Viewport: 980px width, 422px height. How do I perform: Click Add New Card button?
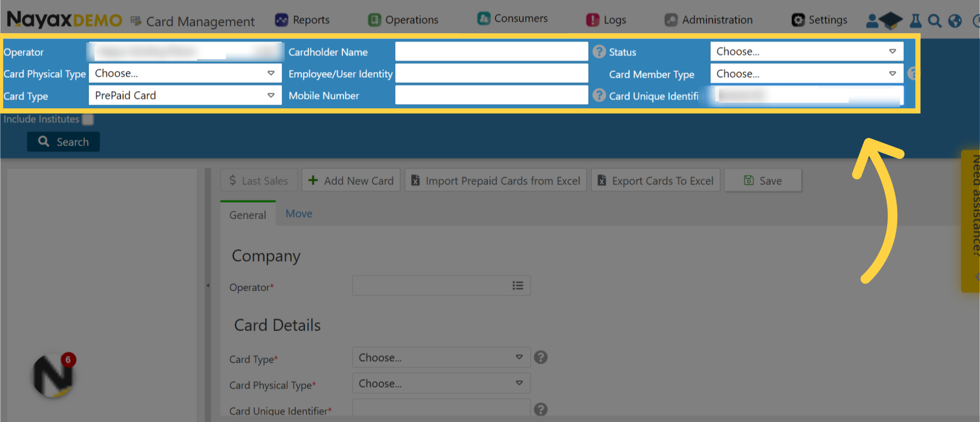click(x=351, y=180)
